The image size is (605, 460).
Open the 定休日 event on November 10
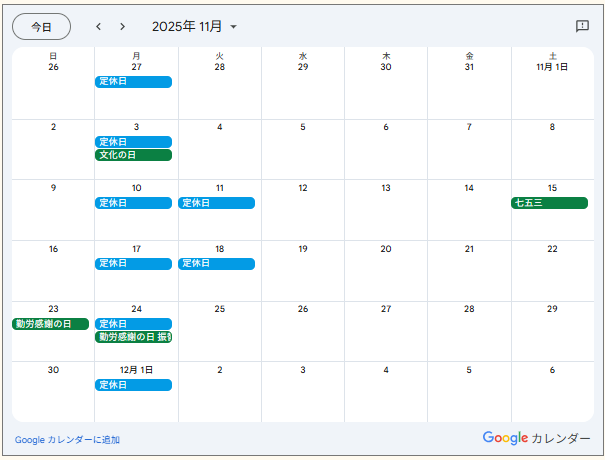133,203
